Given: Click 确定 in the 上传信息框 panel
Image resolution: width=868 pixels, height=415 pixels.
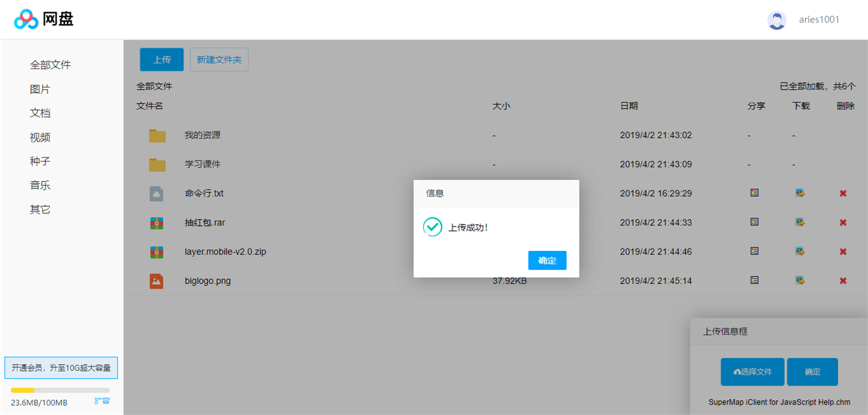Looking at the screenshot, I should click(812, 372).
